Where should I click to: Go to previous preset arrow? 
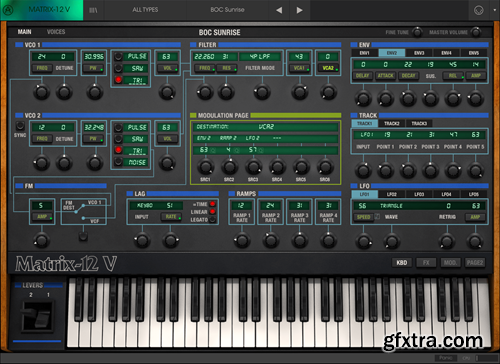click(279, 10)
